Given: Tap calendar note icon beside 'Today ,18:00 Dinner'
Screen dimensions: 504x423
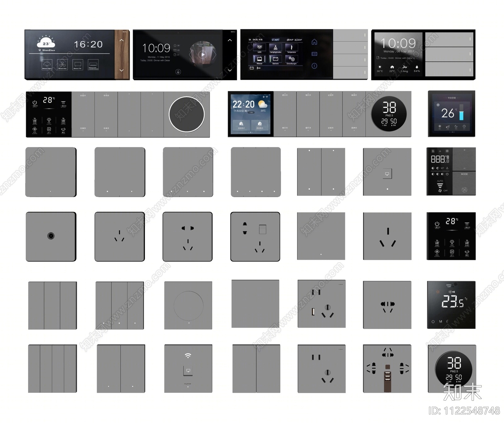Looking at the screenshot, I should [x=378, y=58].
